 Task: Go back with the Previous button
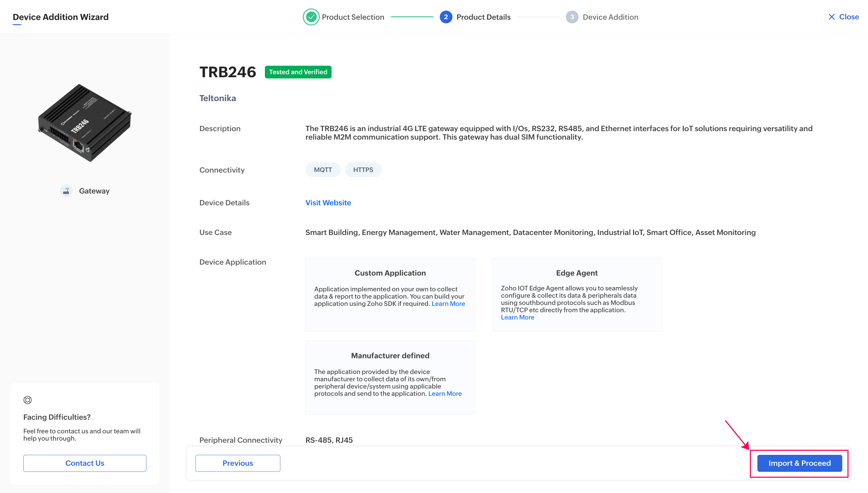point(238,463)
